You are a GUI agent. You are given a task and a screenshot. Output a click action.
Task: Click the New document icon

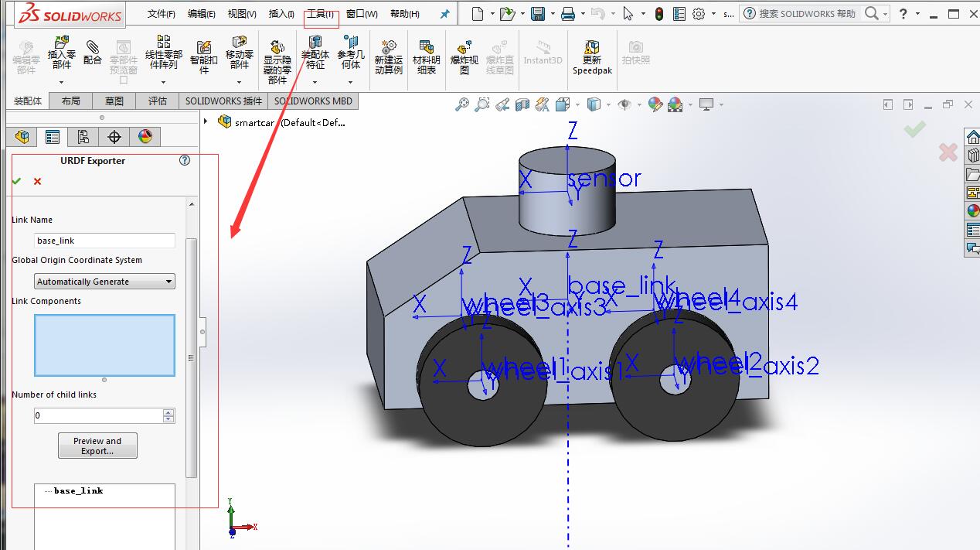pyautogui.click(x=478, y=14)
